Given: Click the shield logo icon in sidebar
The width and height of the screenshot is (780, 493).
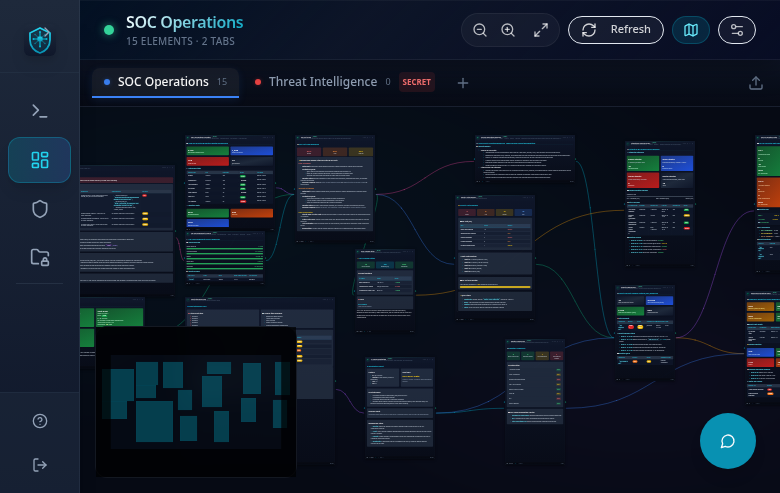Looking at the screenshot, I should pyautogui.click(x=40, y=40).
